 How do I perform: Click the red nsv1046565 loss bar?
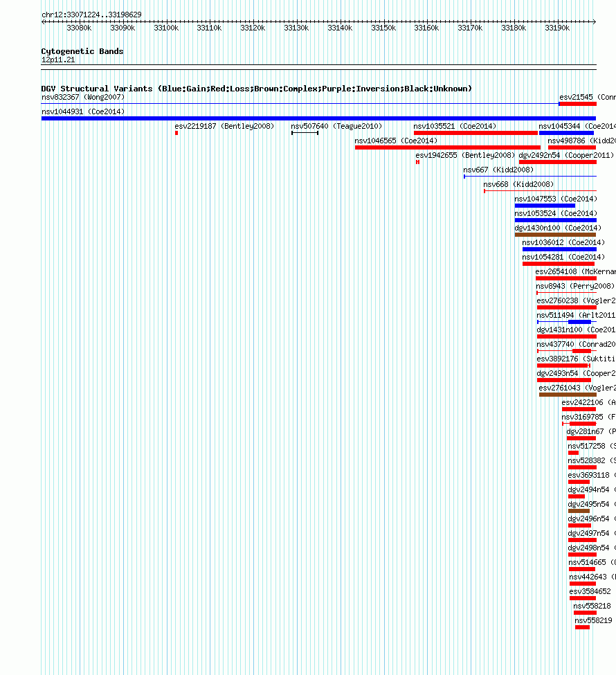[x=448, y=147]
